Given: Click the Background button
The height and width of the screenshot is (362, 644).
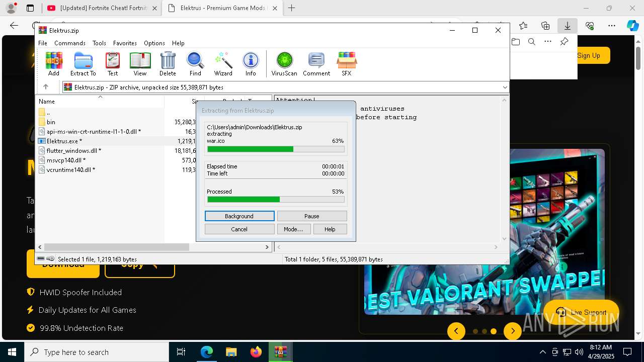Looking at the screenshot, I should (239, 216).
